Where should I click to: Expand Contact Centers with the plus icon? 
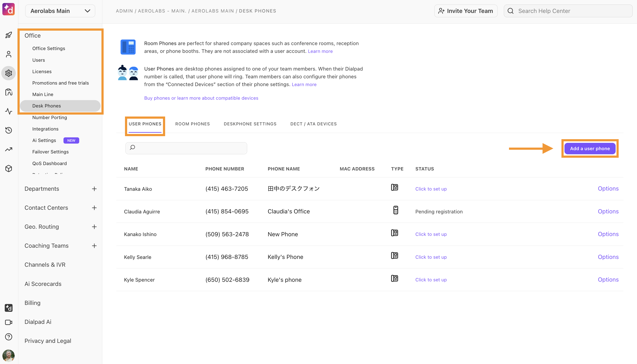pyautogui.click(x=94, y=208)
